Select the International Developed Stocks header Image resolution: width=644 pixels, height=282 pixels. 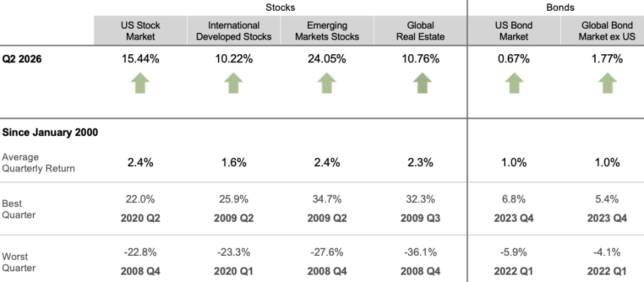233,31
